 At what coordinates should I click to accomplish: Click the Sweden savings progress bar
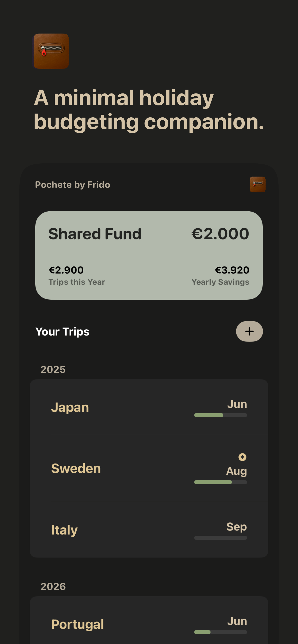pos(220,482)
